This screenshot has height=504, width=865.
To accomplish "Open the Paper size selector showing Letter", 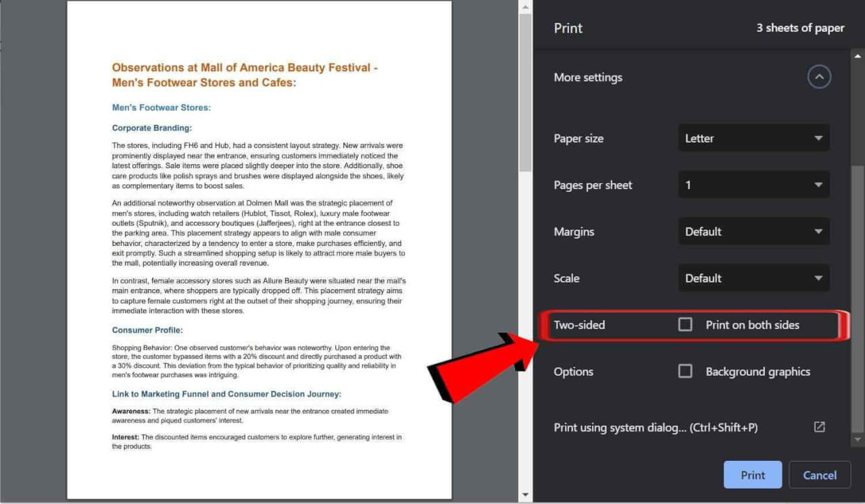I will coord(753,138).
